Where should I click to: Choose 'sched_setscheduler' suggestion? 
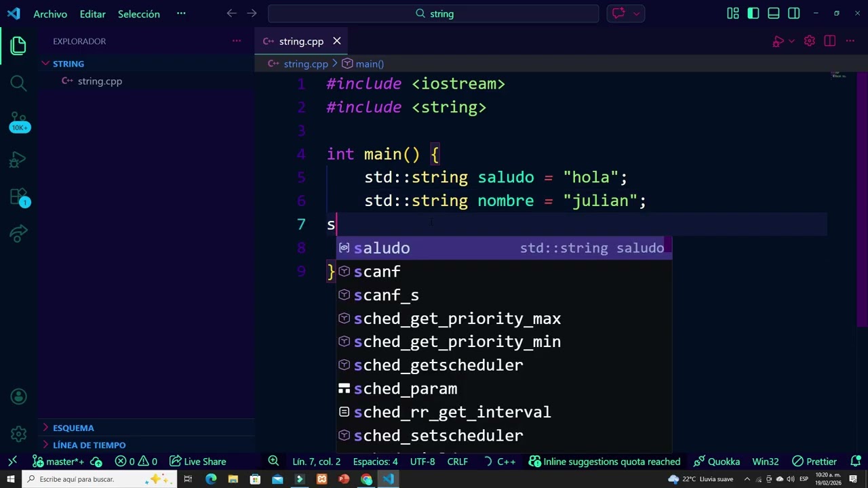coord(505,436)
